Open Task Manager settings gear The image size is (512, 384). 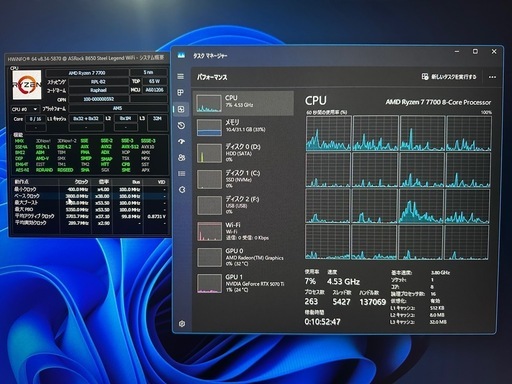point(182,323)
